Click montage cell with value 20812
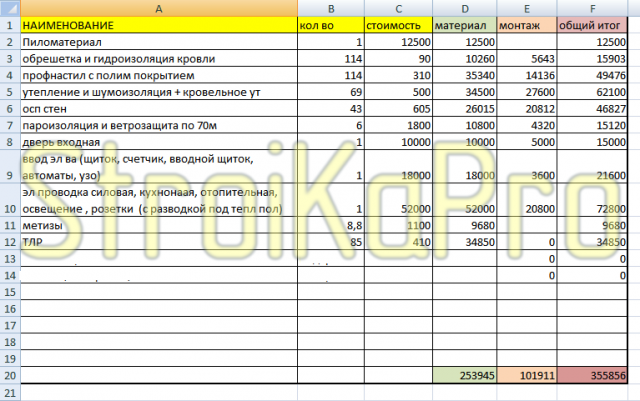The height and width of the screenshot is (401, 640). (x=527, y=109)
